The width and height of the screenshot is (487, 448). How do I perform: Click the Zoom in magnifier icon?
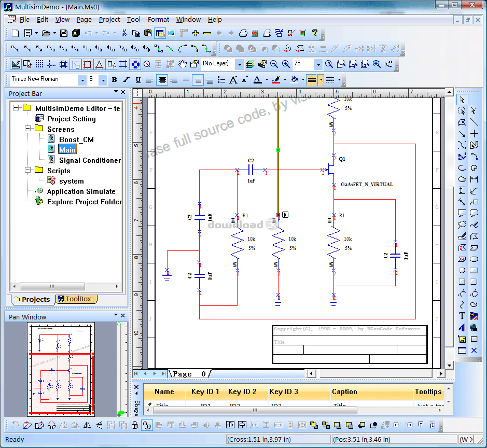(286, 64)
